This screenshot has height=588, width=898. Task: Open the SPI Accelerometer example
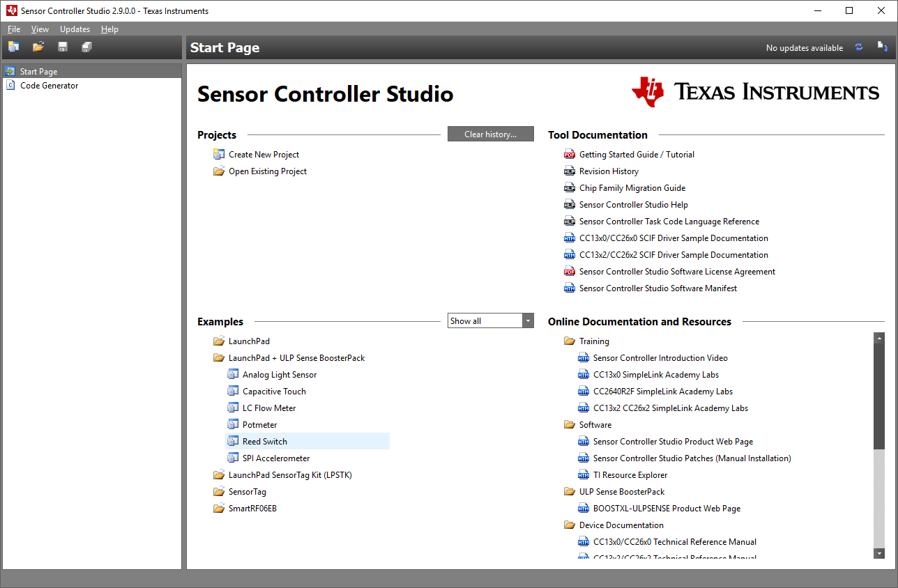(x=276, y=458)
